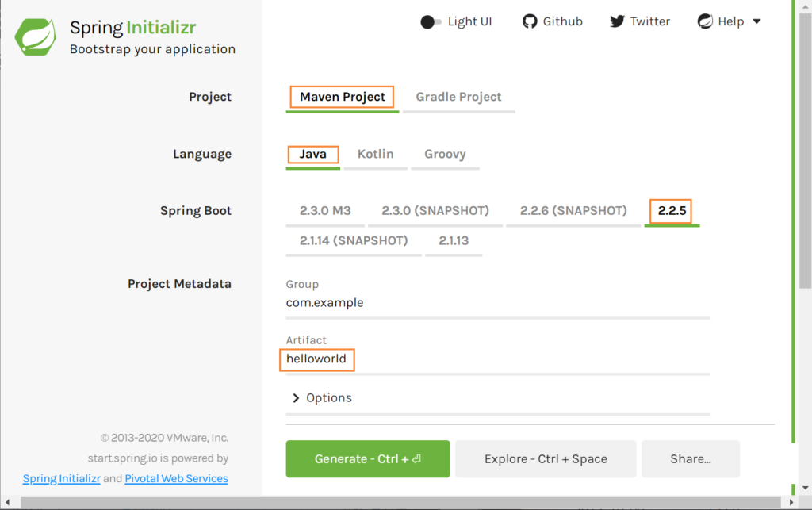Expand the Options section chevron
The height and width of the screenshot is (510, 812).
[x=296, y=397]
